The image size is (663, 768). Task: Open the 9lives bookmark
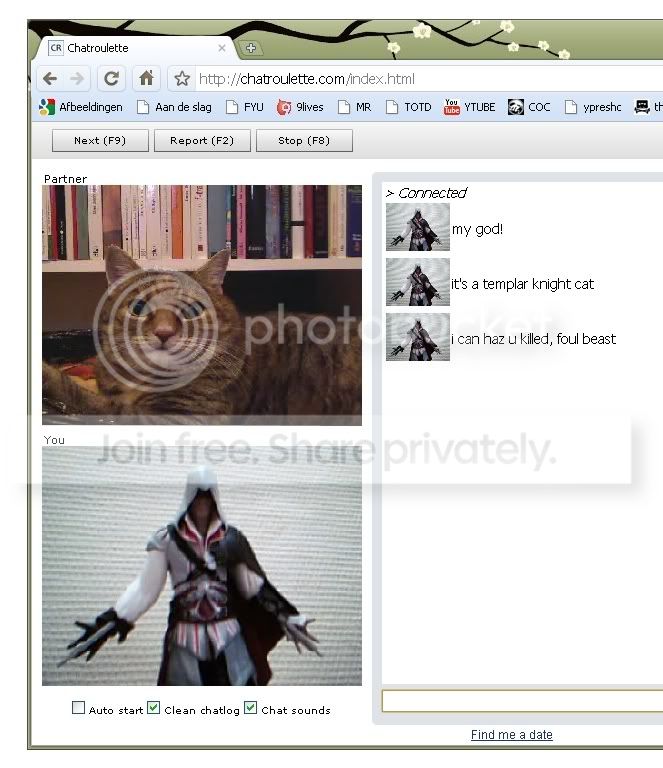click(300, 107)
